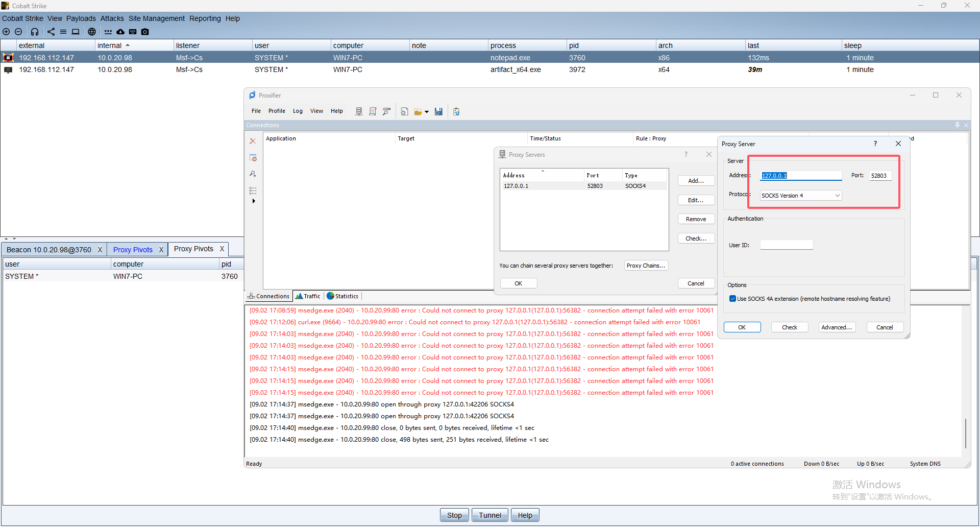Viewport: 980px width, 527px height.
Task: Click Remove in Proxy Servers dialog
Action: coord(696,219)
